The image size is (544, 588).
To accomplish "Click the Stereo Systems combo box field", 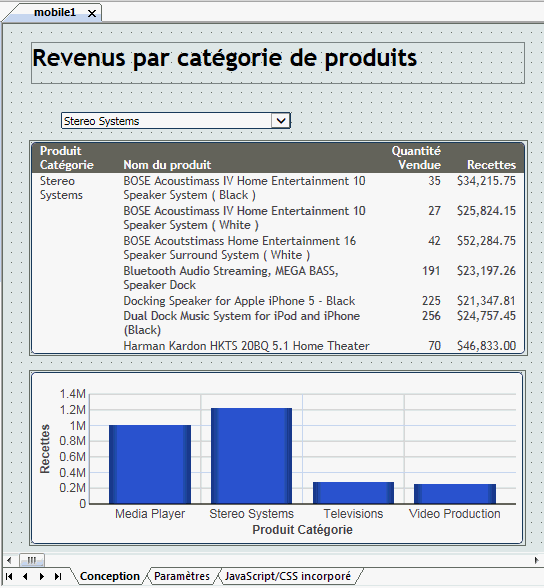I will click(175, 121).
